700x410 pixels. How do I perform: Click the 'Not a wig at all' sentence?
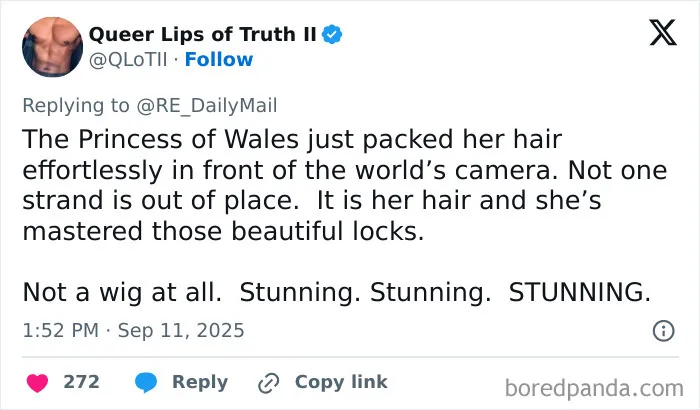[x=122, y=293]
